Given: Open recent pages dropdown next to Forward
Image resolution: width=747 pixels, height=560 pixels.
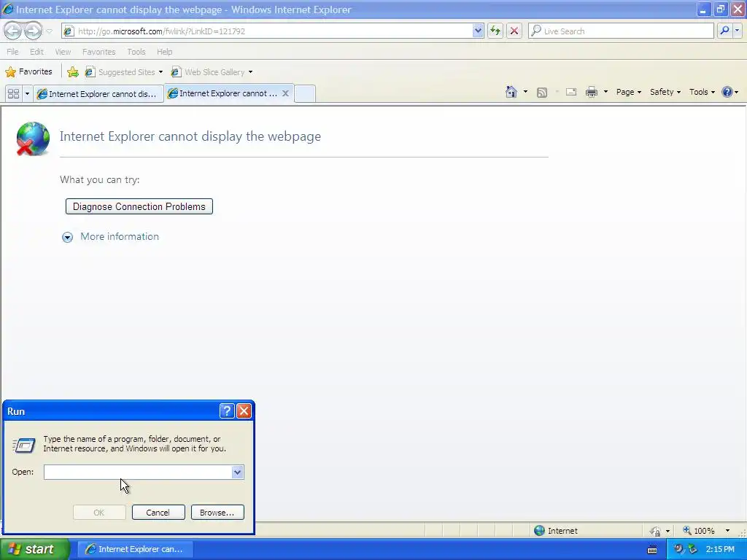Looking at the screenshot, I should click(x=49, y=31).
